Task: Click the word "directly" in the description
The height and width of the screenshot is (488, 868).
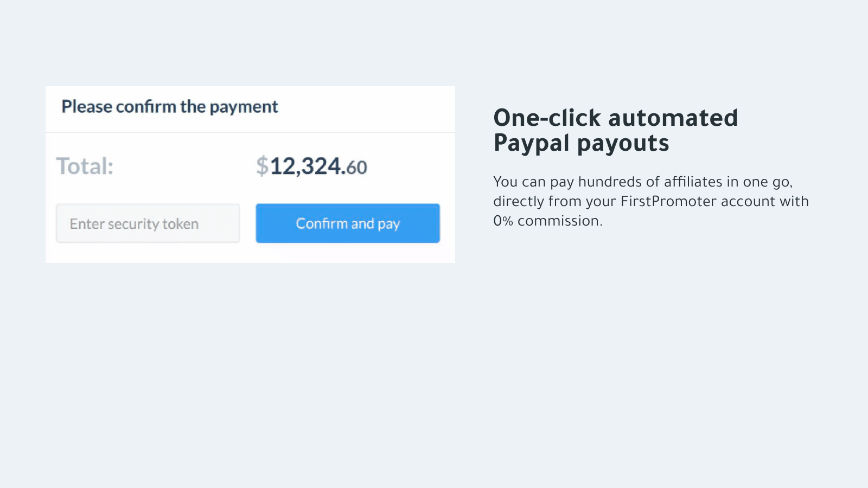Action: [519, 201]
